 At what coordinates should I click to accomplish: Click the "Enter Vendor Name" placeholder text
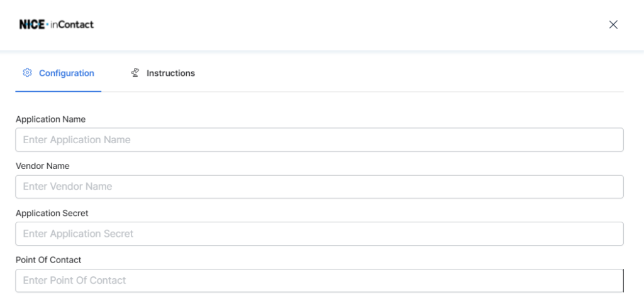[67, 187]
